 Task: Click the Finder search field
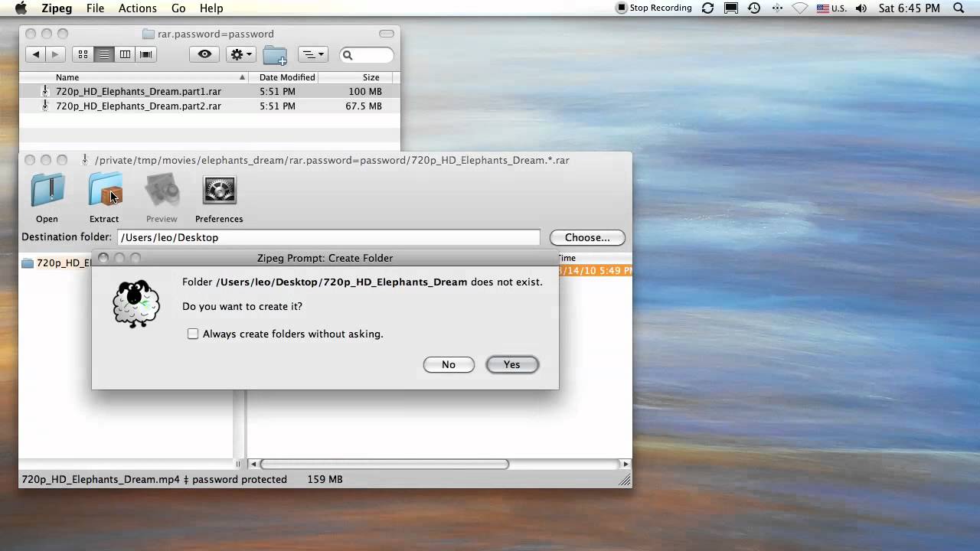(x=367, y=55)
